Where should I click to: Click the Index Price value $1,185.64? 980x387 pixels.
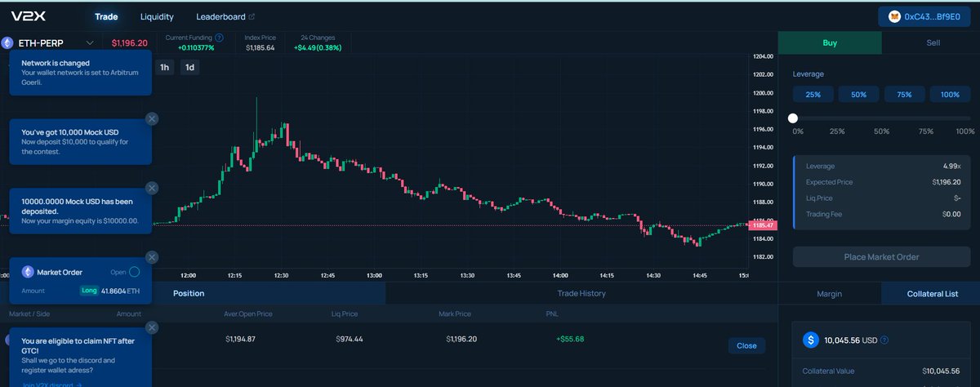point(261,47)
